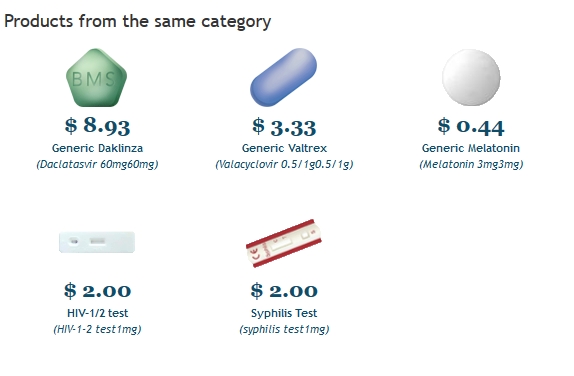The image size is (574, 376).
Task: Follow the Syphilis Test link
Action: click(x=284, y=313)
